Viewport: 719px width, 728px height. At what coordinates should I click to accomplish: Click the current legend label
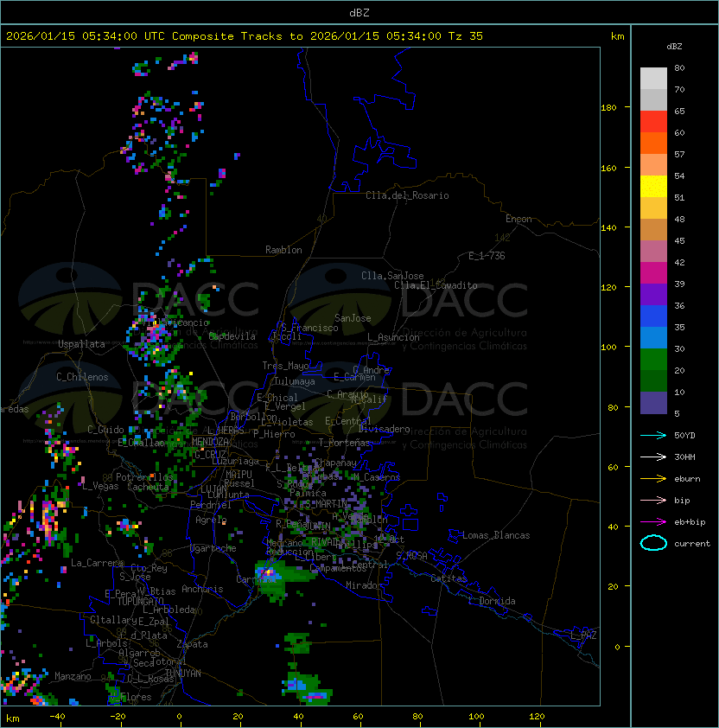coord(692,544)
